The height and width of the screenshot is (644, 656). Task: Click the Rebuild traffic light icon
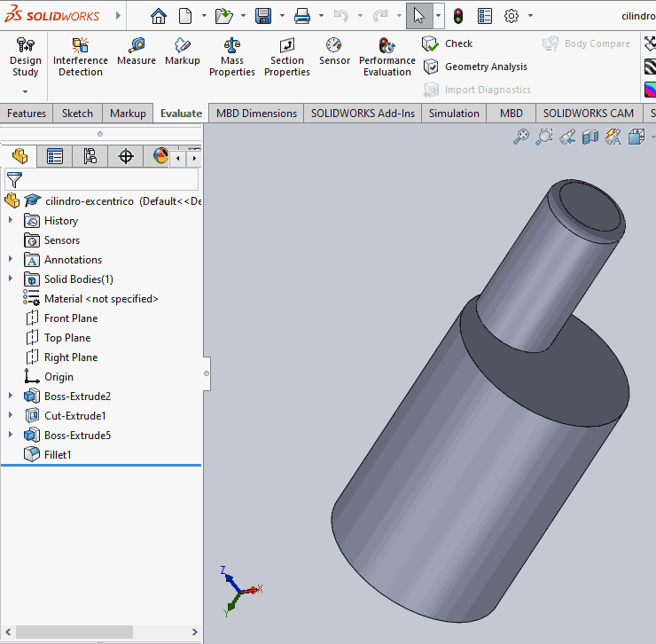pyautogui.click(x=458, y=16)
